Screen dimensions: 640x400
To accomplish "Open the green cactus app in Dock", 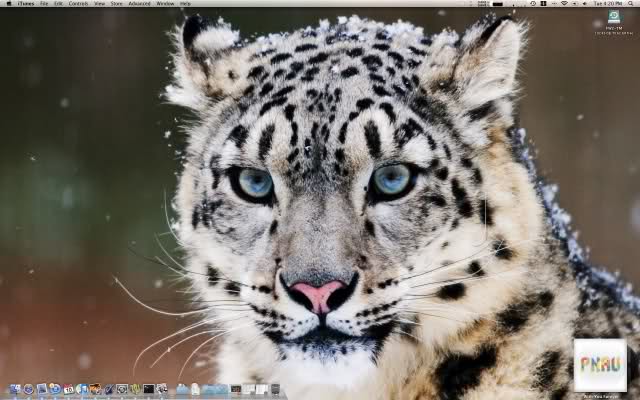I will [136, 389].
